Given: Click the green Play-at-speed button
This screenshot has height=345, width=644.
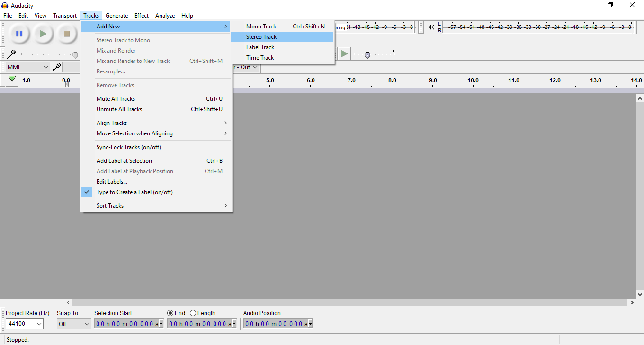Looking at the screenshot, I should (x=344, y=54).
